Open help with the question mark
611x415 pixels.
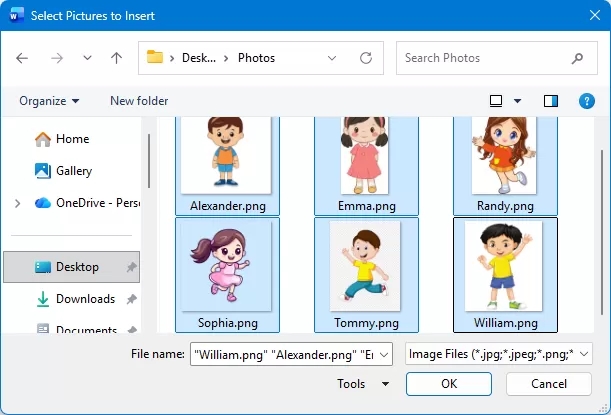pos(586,101)
